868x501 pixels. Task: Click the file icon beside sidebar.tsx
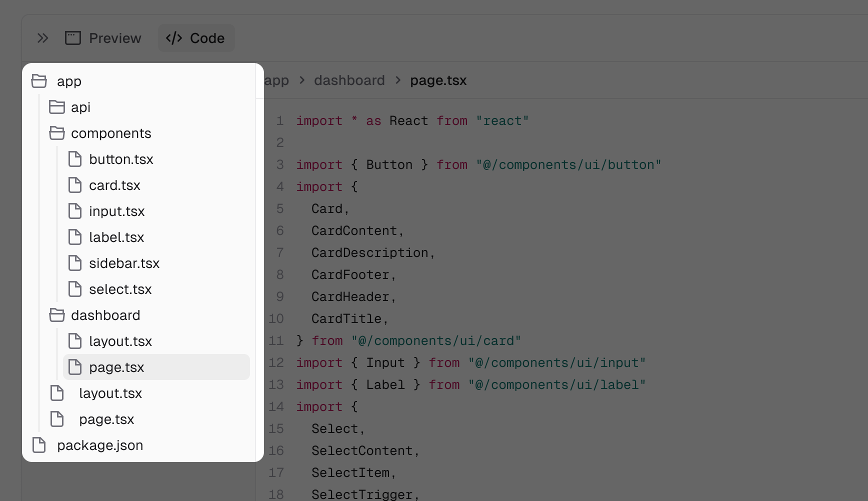(x=75, y=263)
